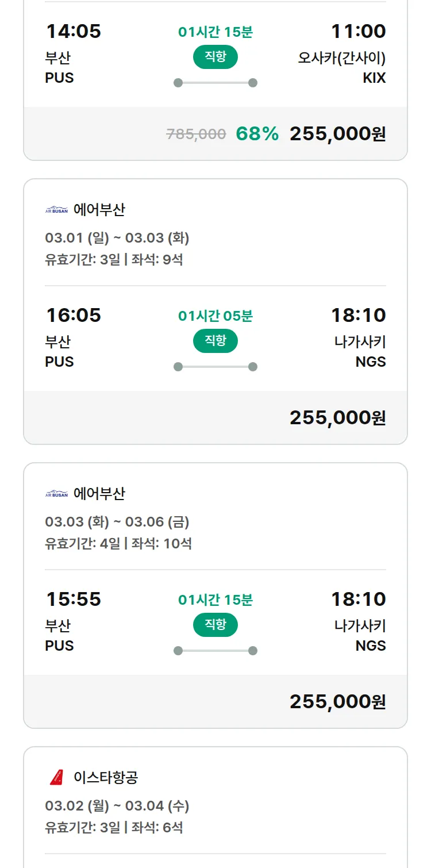
Task: Click 직항 badge on 15:55 Nagasaki flight
Action: [215, 625]
